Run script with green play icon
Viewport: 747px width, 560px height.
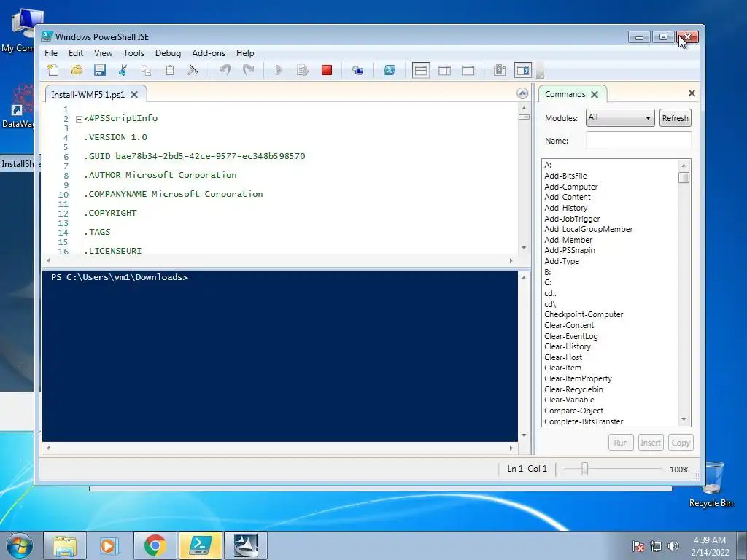279,71
